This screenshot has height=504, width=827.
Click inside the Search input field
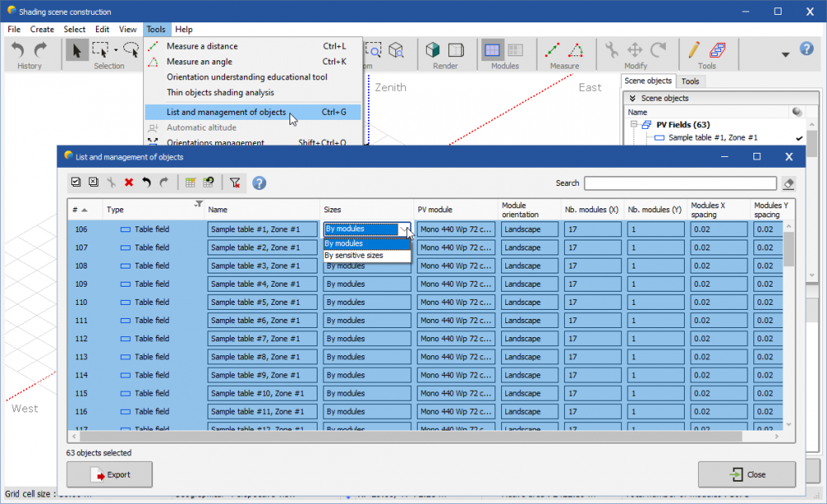(x=680, y=183)
